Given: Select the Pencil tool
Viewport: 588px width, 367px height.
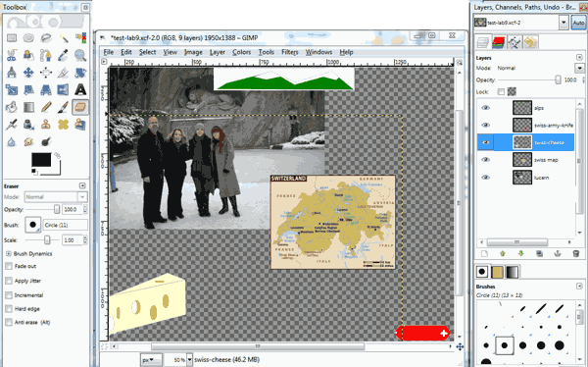Looking at the screenshot, I should click(46, 107).
